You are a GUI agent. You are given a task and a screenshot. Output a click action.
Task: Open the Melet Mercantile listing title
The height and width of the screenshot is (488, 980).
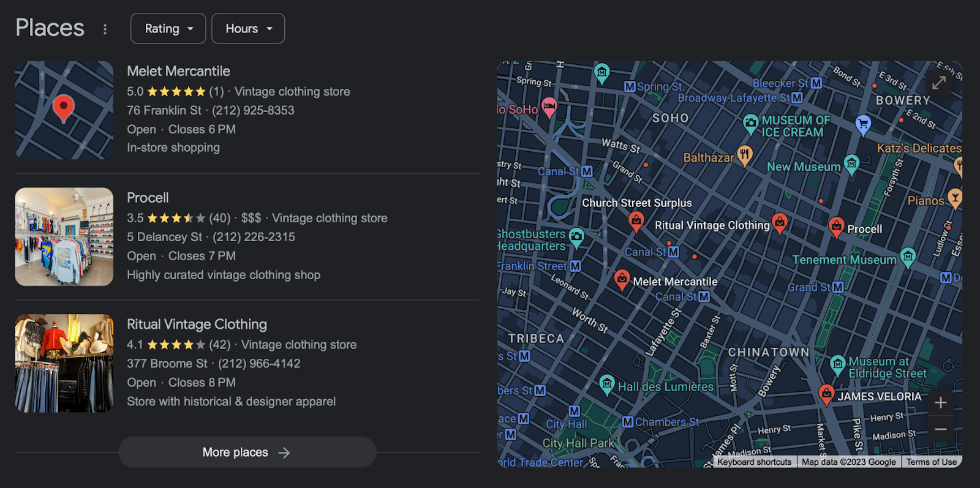point(178,71)
